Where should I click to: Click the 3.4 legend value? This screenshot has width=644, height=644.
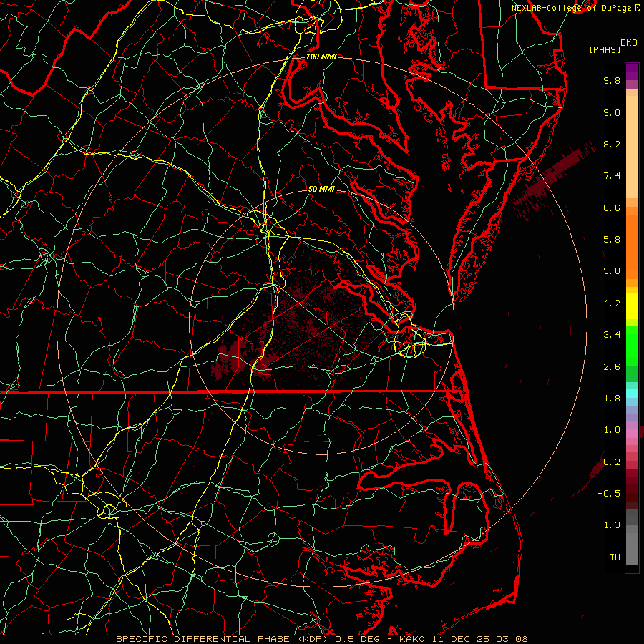612,335
